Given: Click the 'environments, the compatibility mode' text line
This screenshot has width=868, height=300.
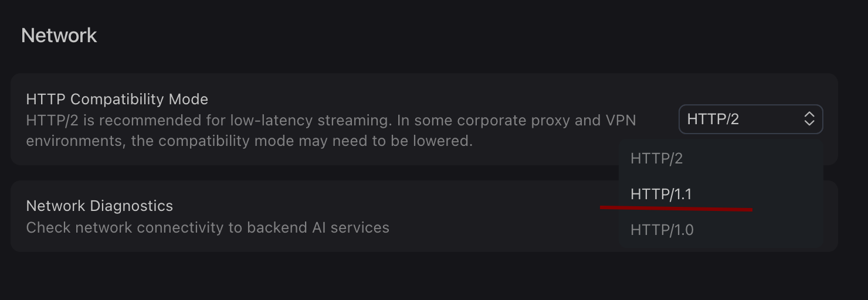Looking at the screenshot, I should click(249, 141).
